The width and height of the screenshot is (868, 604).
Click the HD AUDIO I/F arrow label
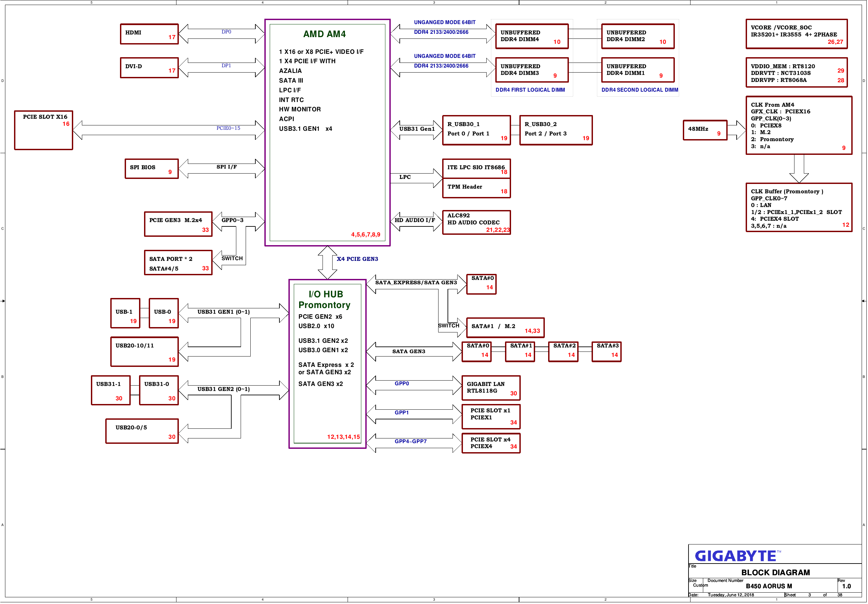coord(415,220)
